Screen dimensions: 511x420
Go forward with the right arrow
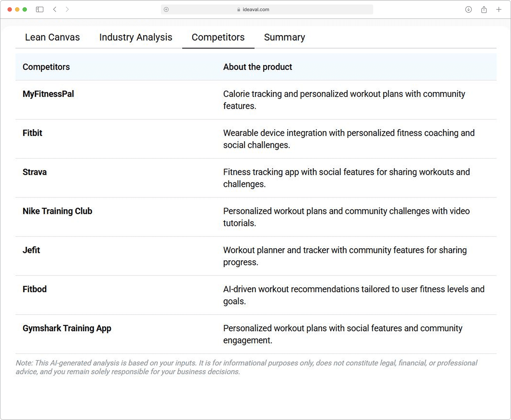(67, 9)
